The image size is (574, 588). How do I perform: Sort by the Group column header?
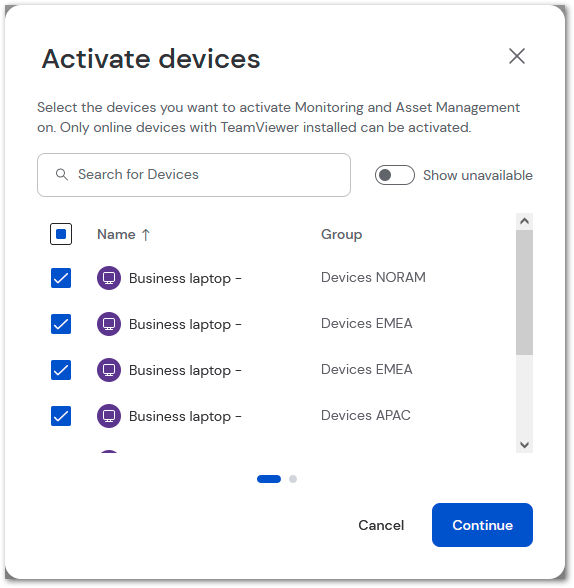[x=342, y=234]
